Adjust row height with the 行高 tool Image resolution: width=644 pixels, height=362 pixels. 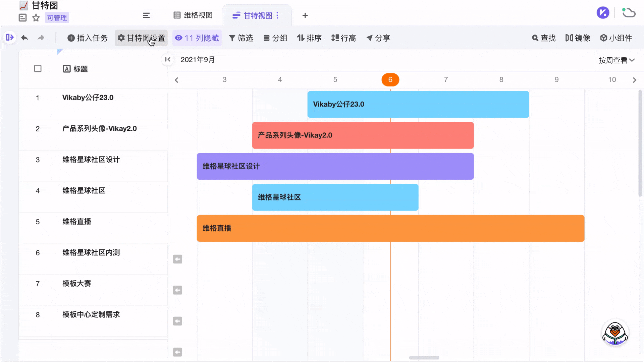344,38
